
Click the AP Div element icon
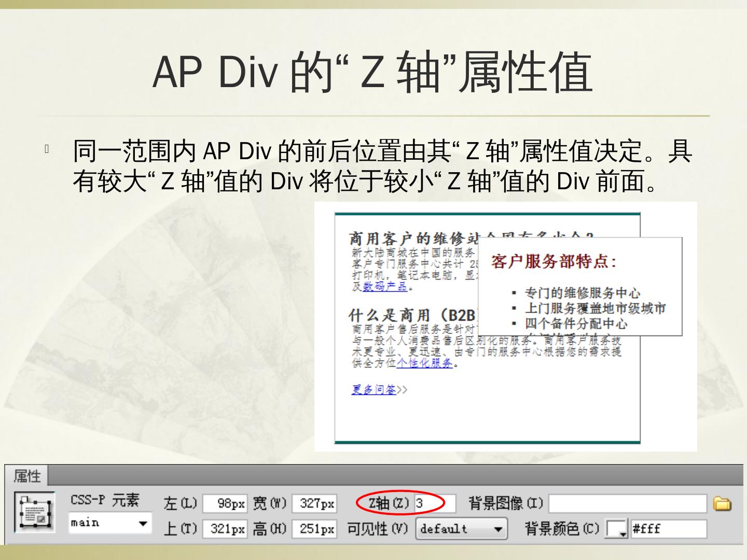(x=35, y=513)
